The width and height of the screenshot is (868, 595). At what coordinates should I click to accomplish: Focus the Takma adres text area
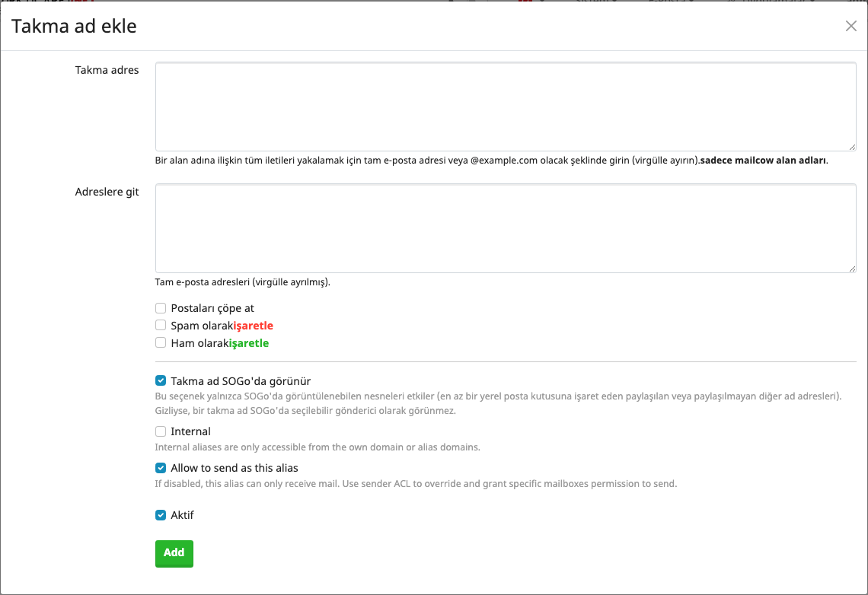point(506,107)
